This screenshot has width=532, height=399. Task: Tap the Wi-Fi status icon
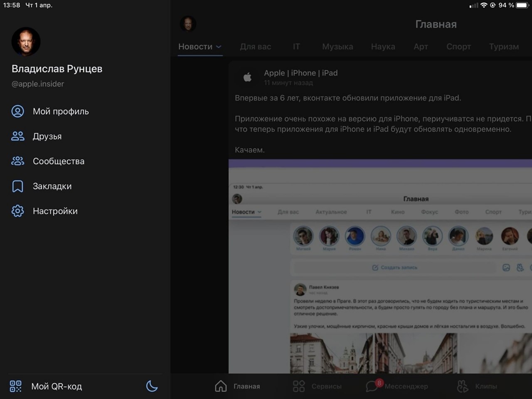484,5
